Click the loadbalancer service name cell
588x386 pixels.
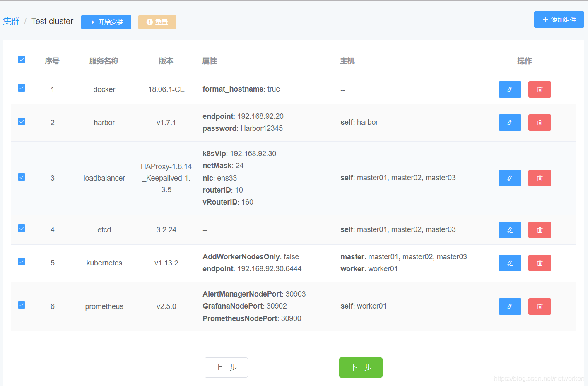coord(104,178)
